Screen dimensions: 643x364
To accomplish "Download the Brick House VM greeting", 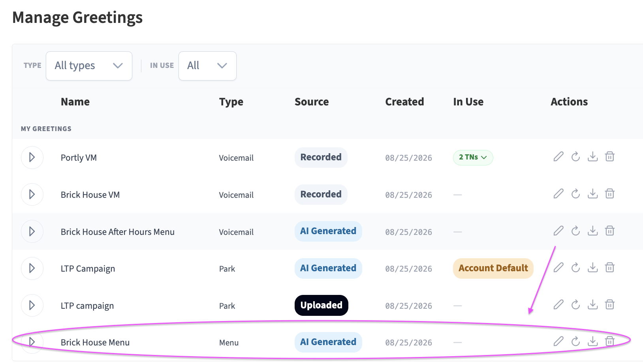I will click(593, 194).
